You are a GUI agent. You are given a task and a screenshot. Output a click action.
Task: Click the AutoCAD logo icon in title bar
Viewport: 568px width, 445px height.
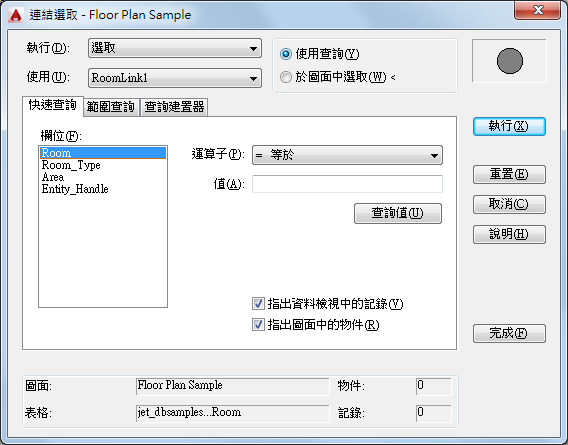pyautogui.click(x=15, y=15)
